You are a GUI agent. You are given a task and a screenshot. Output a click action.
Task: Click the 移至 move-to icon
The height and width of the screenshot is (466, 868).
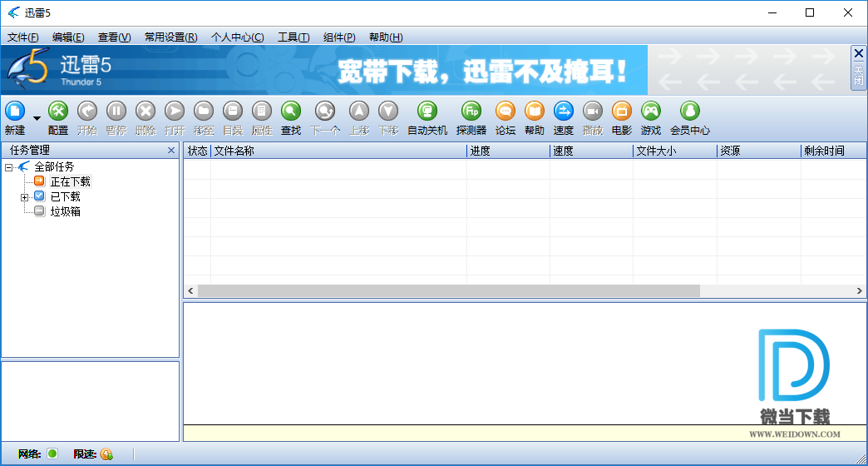click(x=204, y=112)
